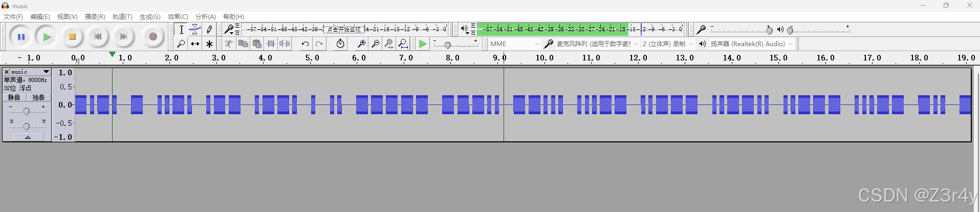The height and width of the screenshot is (212, 980).
Task: Open the 视图(V) menu
Action: click(67, 17)
